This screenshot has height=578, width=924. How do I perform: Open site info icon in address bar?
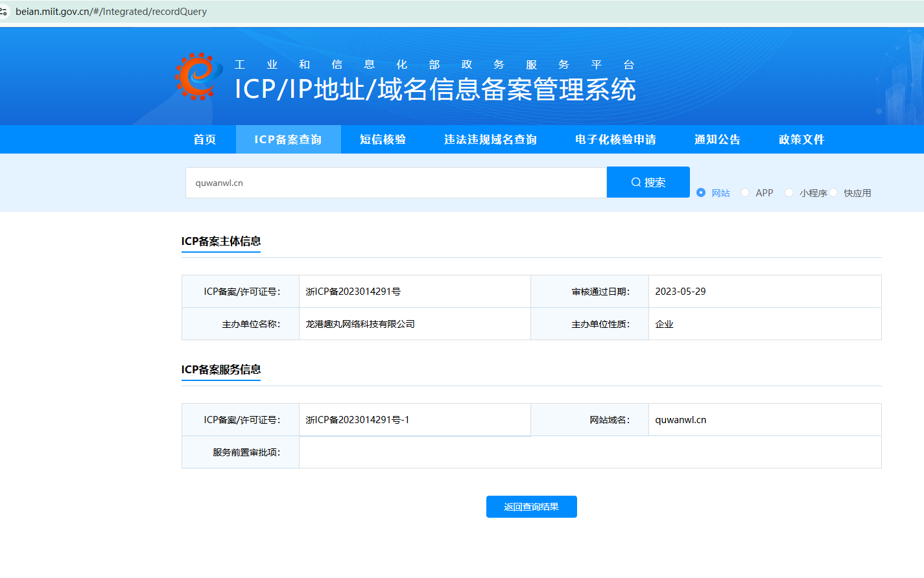point(3,12)
